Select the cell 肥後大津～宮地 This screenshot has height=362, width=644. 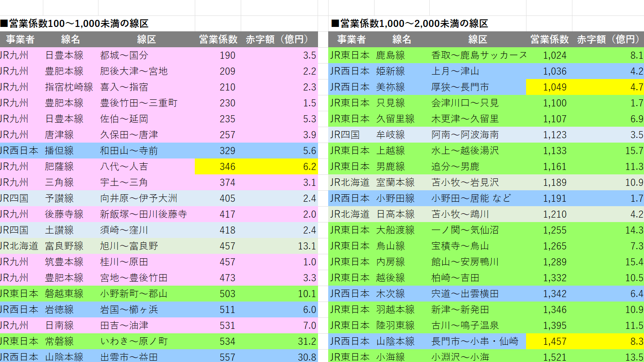(147, 71)
